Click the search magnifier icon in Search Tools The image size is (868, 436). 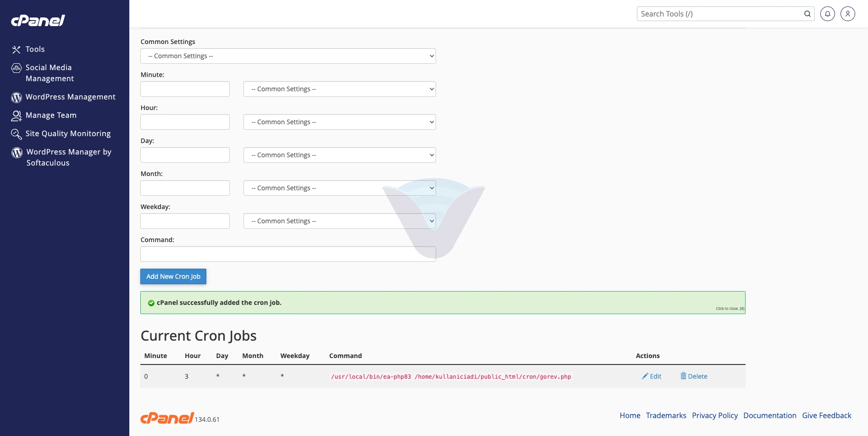[x=807, y=14]
